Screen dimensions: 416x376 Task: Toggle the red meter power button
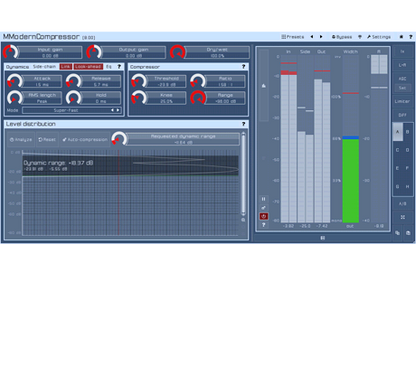point(264,216)
